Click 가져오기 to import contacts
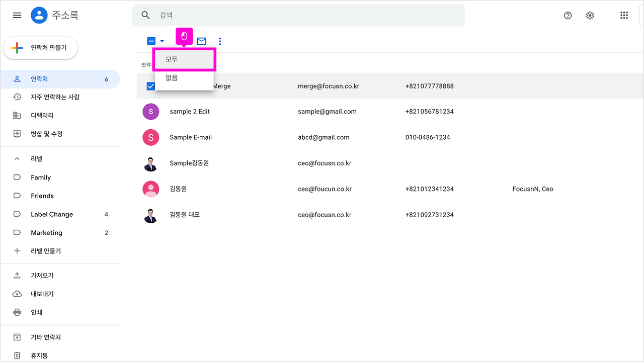Screen dimensions: 644x362 pos(60,276)
